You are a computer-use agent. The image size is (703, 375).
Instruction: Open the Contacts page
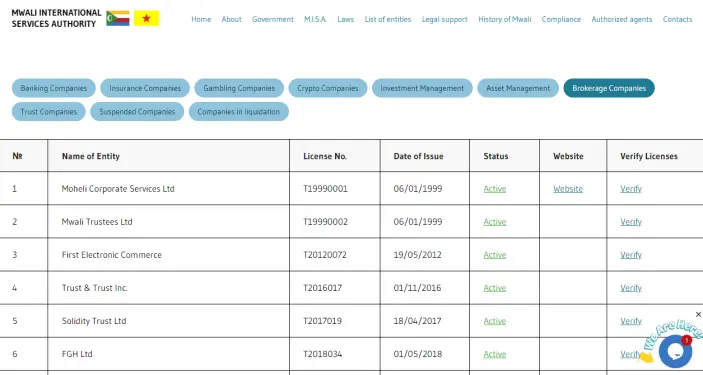(677, 19)
